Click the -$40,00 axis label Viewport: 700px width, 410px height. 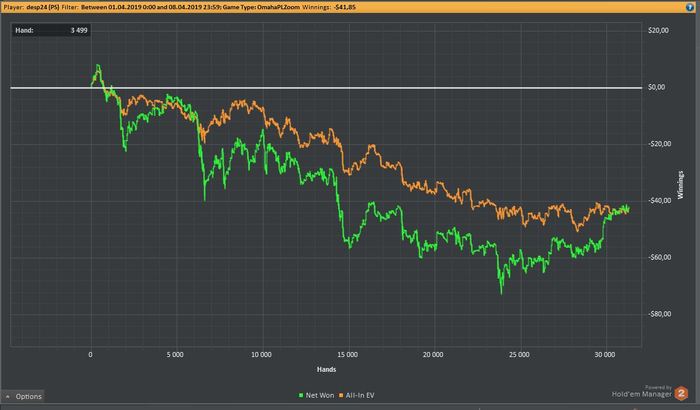(659, 201)
